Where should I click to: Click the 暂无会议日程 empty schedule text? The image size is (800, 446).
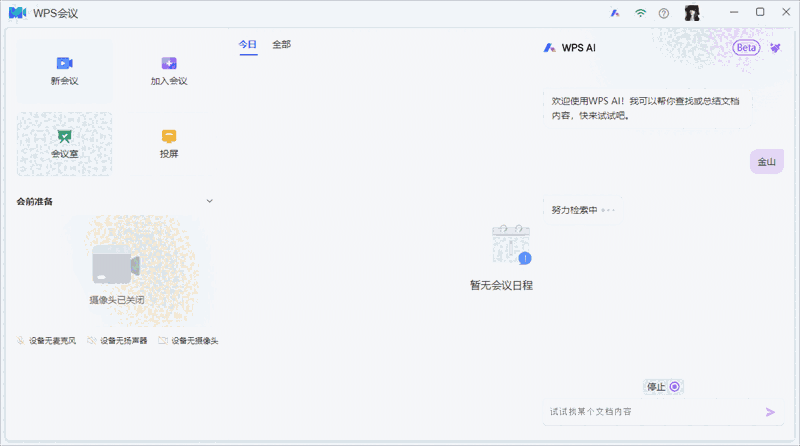click(501, 285)
